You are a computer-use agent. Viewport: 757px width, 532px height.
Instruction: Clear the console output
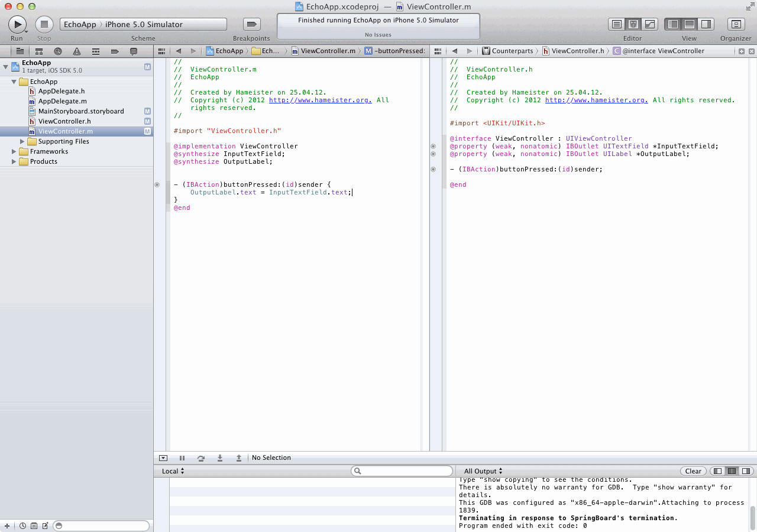pos(693,471)
